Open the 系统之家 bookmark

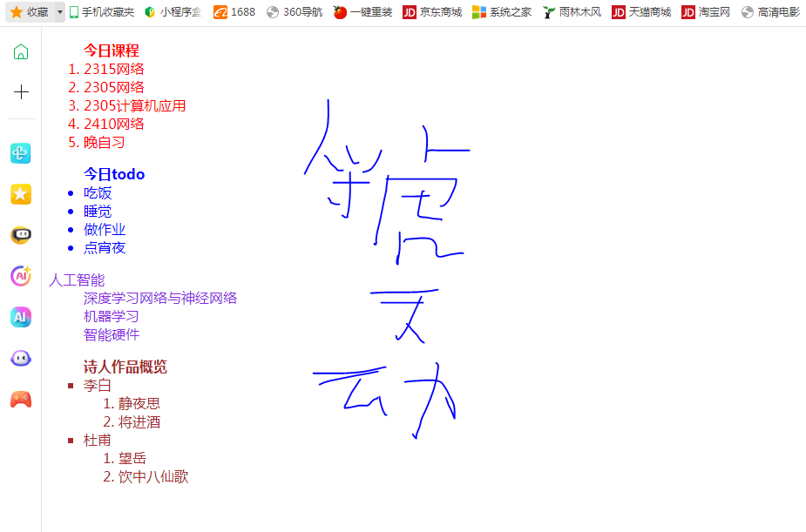502,12
